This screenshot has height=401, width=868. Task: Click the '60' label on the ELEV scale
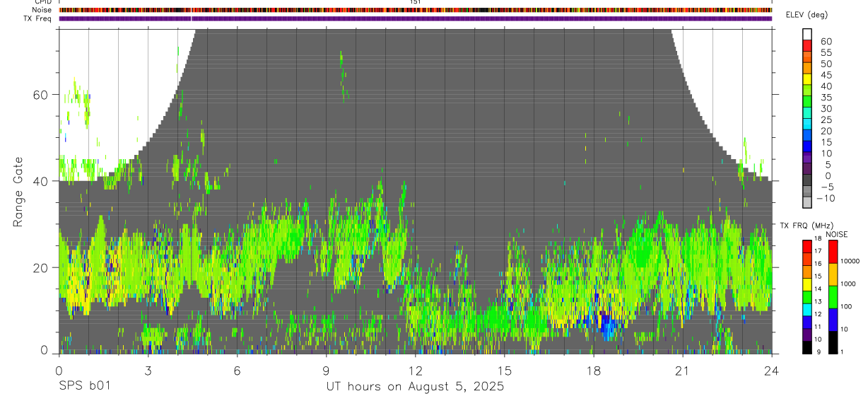pos(826,41)
